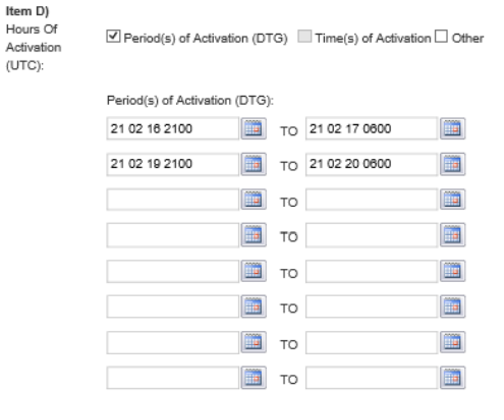Enable the Other checkbox
The height and width of the screenshot is (420, 504).
(441, 36)
